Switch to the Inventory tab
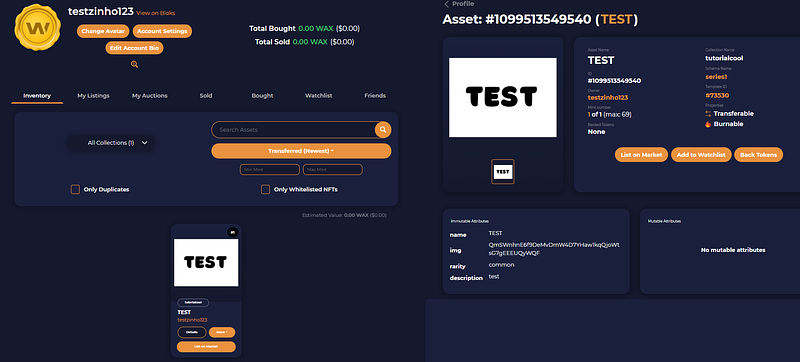 coord(37,96)
